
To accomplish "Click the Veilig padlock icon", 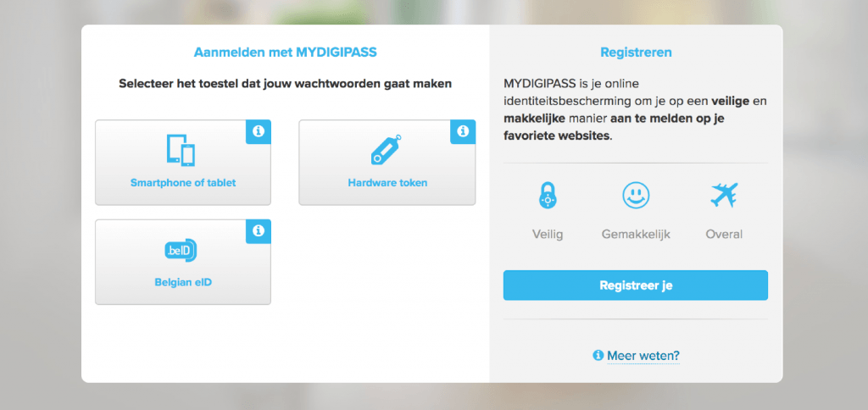I will (x=547, y=196).
